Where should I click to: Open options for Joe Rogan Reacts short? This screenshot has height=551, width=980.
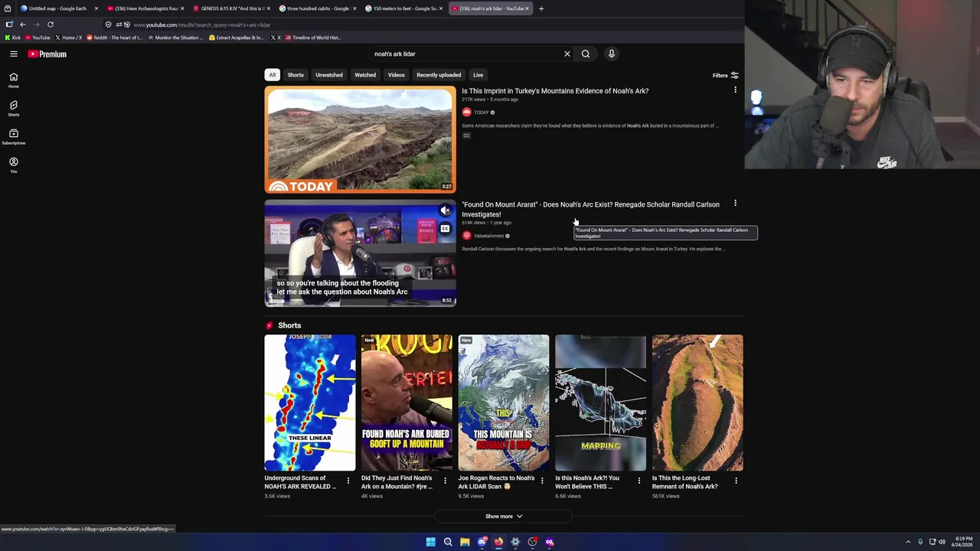tap(542, 481)
